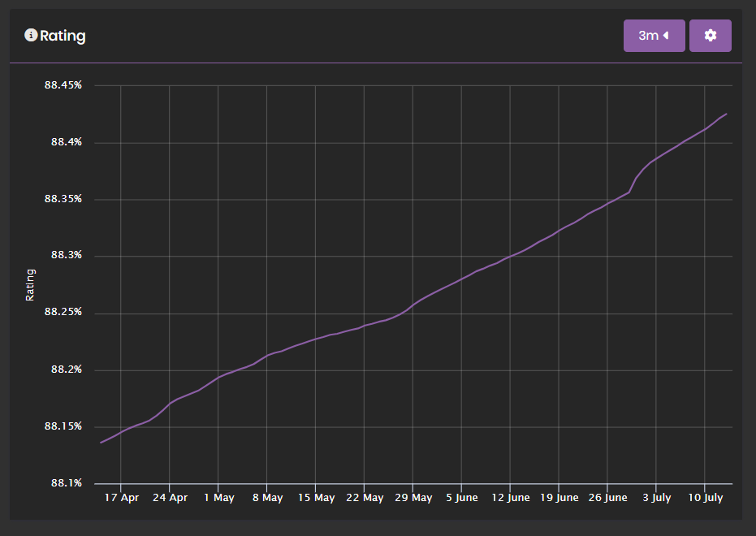The height and width of the screenshot is (536, 756).
Task: Select the 10 July x-axis label
Action: click(x=705, y=498)
